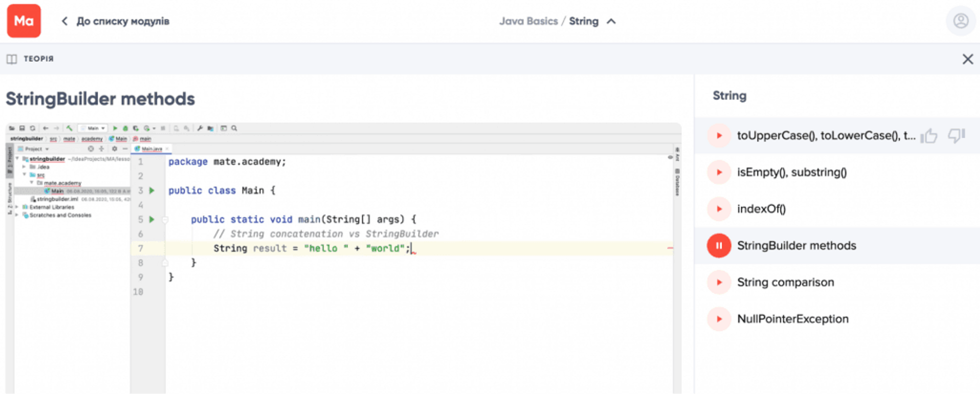The image size is (980, 394).
Task: Play the String comparison lesson
Action: coord(719,283)
